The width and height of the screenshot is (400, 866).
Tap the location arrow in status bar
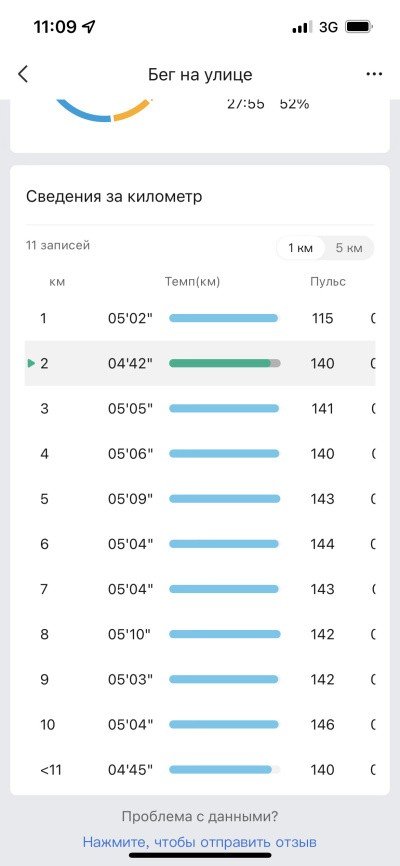[x=88, y=27]
